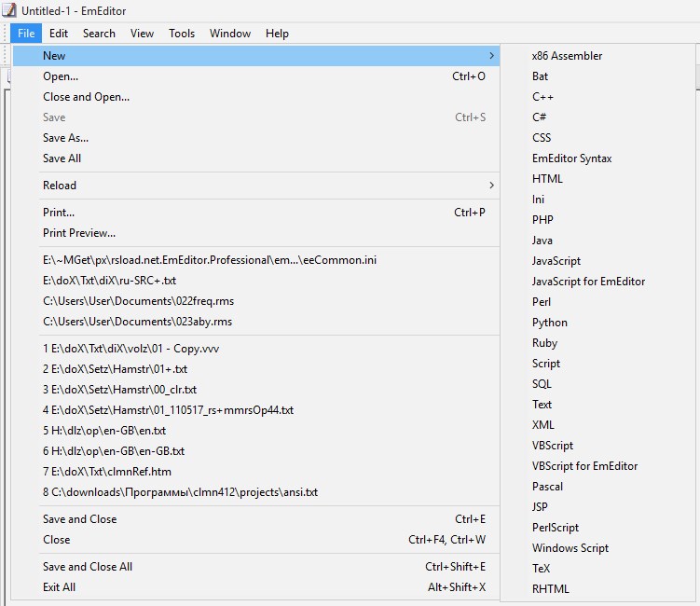Screen dimensions: 700x606
Task: Create new PerlScript file
Action: click(x=598, y=529)
